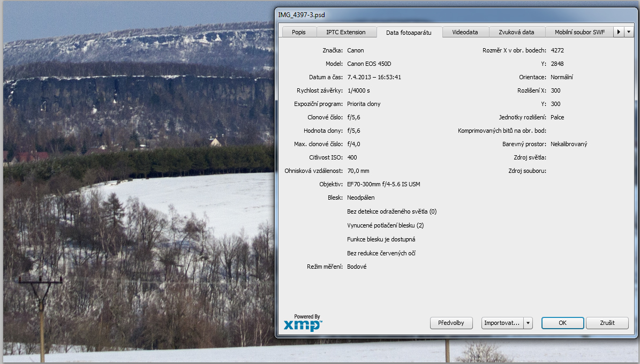Screen dimensions: 640x364
Task: Expand the Importovat button dropdown arrow
Action: point(528,323)
